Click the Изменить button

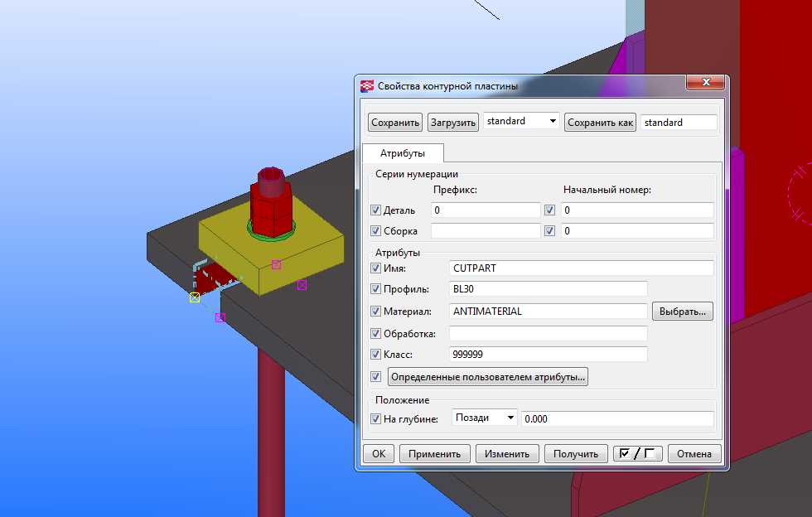507,454
